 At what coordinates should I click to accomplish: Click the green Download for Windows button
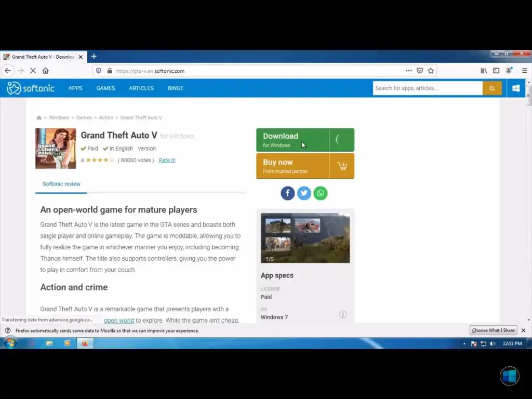coord(305,140)
